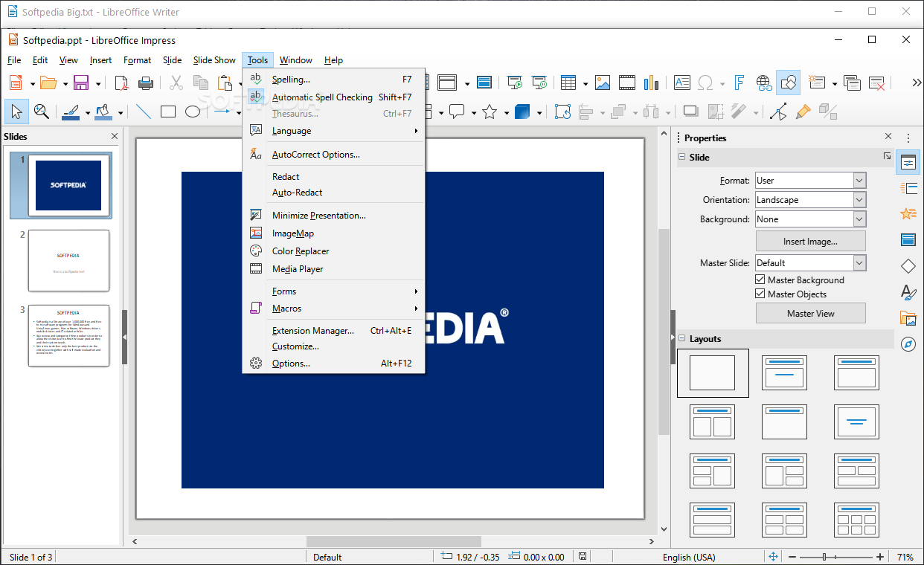Choose the Ellipse shape tool

(193, 112)
